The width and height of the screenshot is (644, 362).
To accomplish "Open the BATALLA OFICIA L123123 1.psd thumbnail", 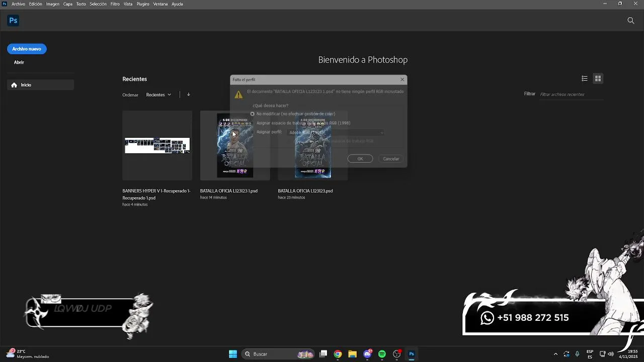I will [235, 145].
